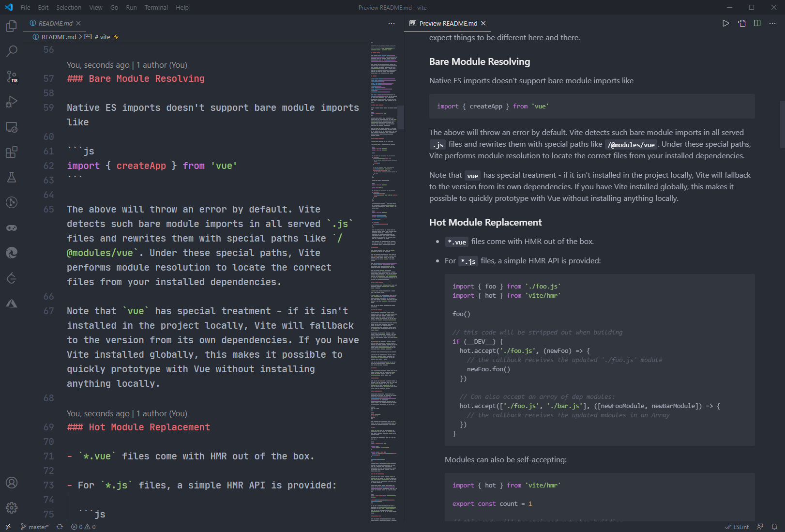Open the Accounts menu icon
Screen dimensions: 785x532
click(12, 483)
